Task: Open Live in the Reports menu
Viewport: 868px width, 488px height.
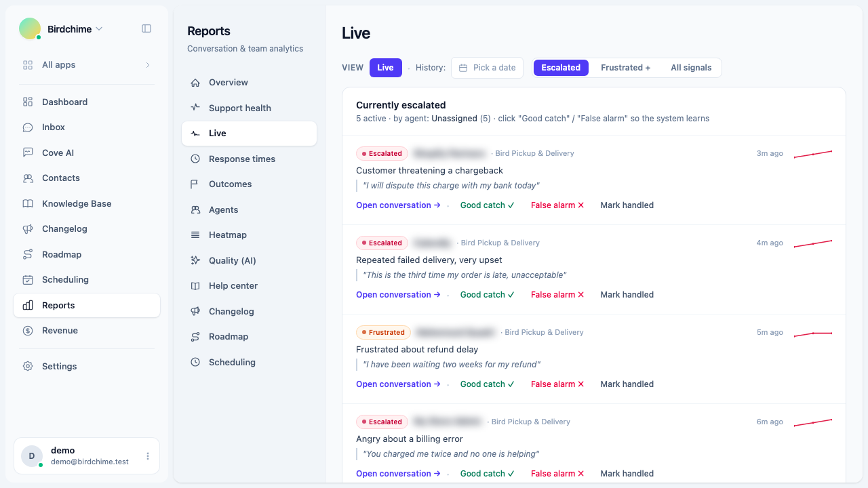Action: pyautogui.click(x=249, y=134)
